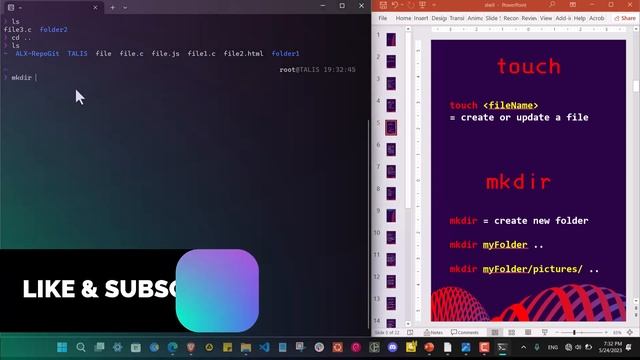The height and width of the screenshot is (360, 640).
Task: Select slide 6 thumbnail
Action: pyautogui.click(x=391, y=149)
